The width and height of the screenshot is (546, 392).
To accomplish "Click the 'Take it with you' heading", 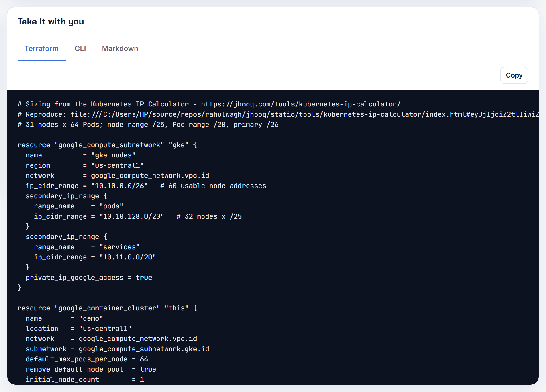I will click(x=51, y=22).
